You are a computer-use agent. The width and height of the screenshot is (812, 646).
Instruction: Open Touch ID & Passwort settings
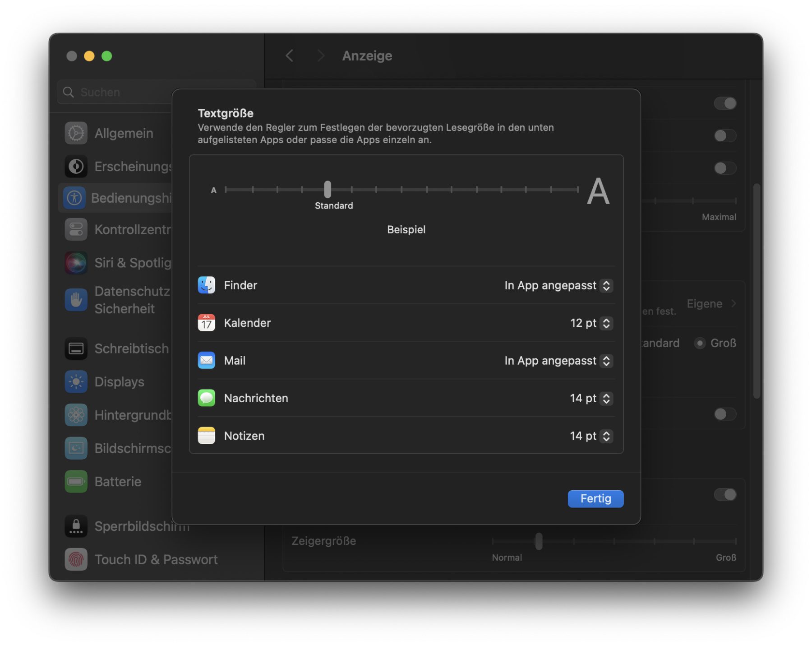(156, 560)
